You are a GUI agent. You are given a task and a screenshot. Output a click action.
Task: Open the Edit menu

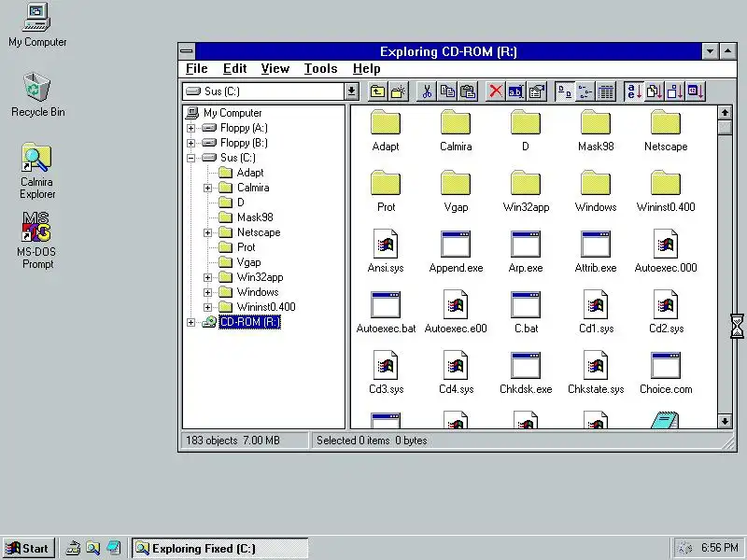pos(235,68)
